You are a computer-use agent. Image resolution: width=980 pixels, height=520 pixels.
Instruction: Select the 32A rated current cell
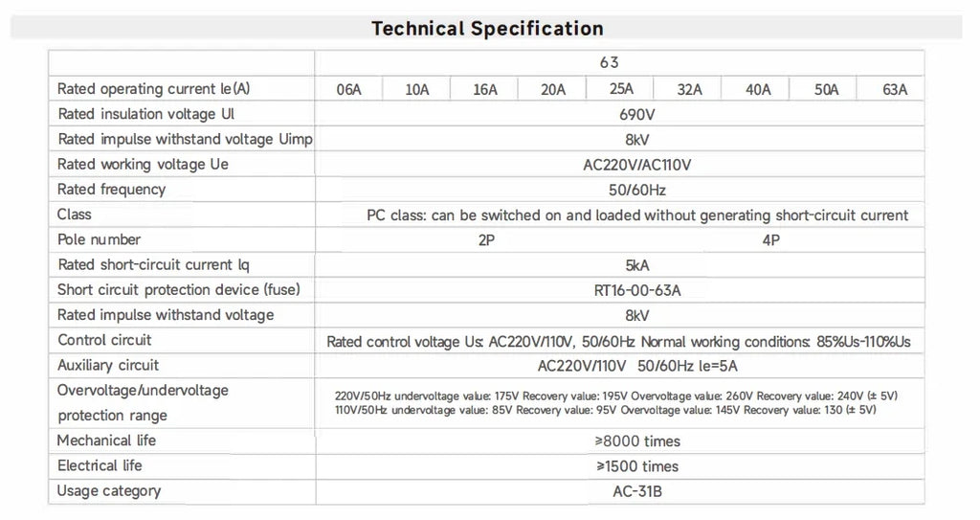688,89
